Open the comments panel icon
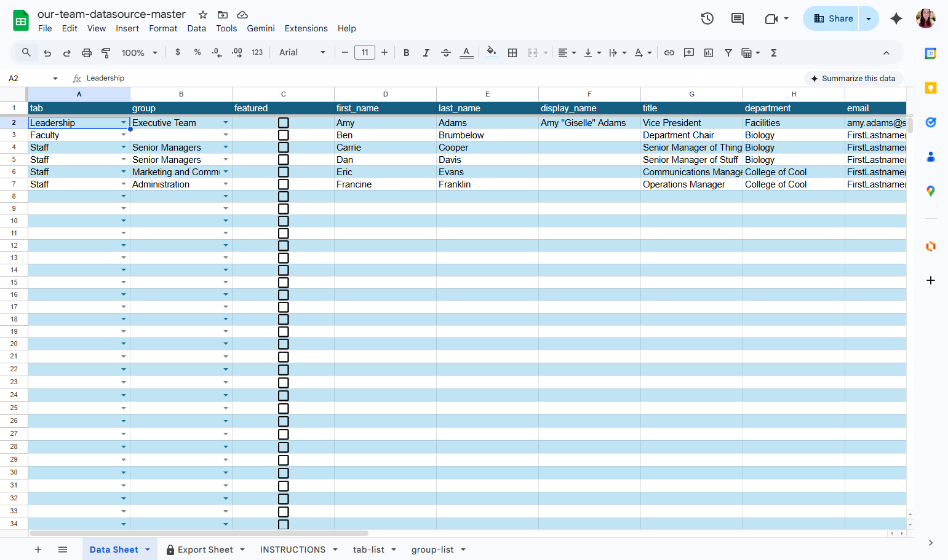This screenshot has width=948, height=560. pyautogui.click(x=738, y=18)
